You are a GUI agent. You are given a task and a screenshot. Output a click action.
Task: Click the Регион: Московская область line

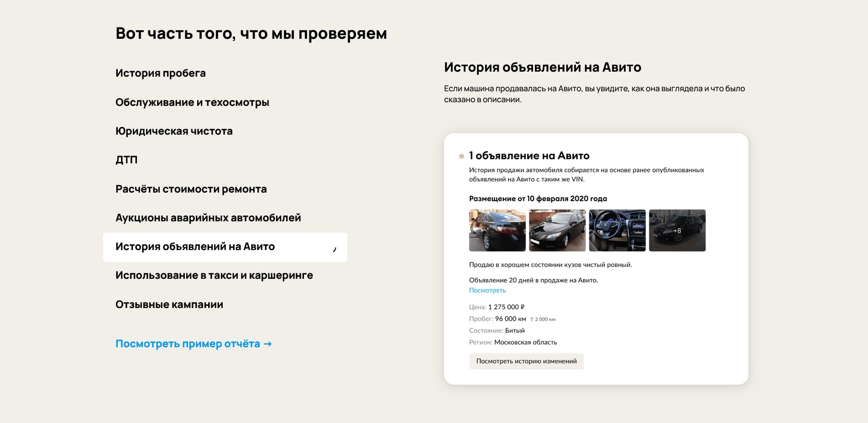(513, 342)
